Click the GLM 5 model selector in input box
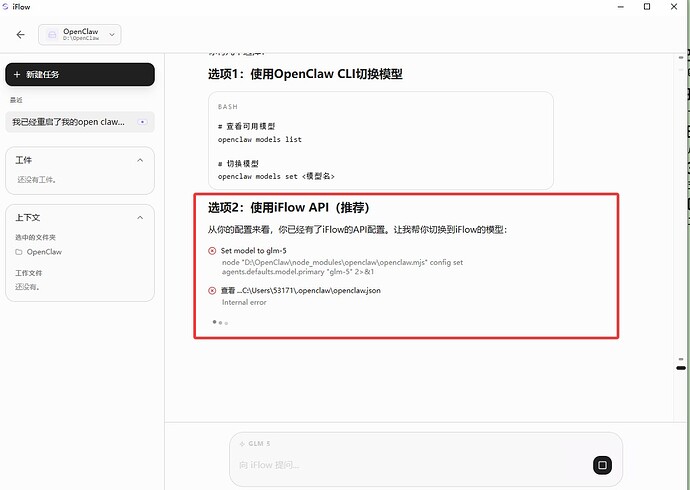Viewport: 690px width, 490px height. 255,444
